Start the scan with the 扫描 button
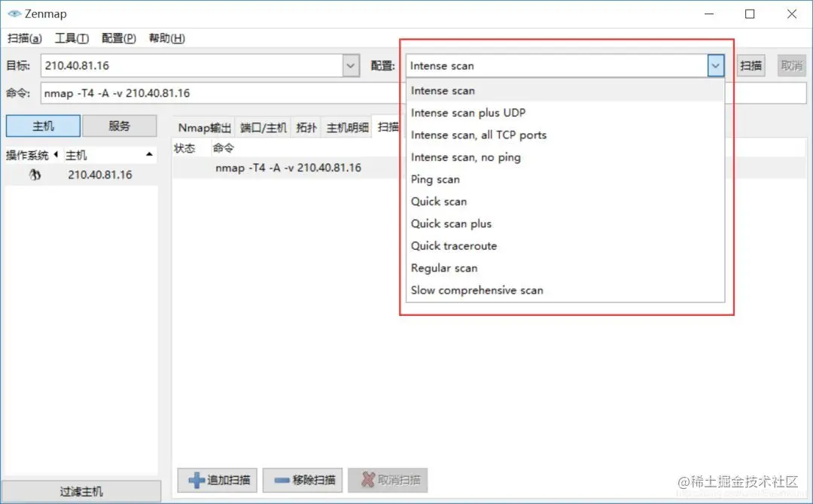 click(x=751, y=65)
